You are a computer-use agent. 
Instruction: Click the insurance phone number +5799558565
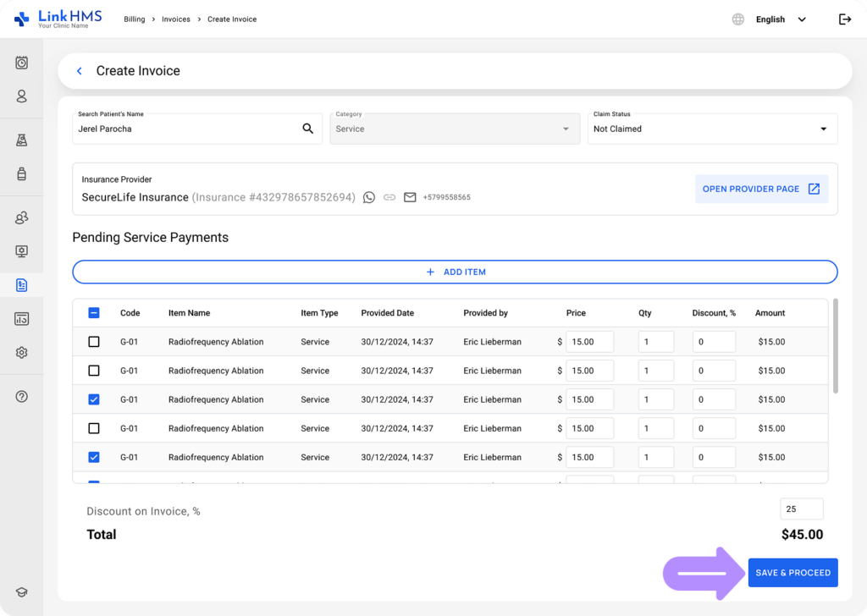(447, 197)
